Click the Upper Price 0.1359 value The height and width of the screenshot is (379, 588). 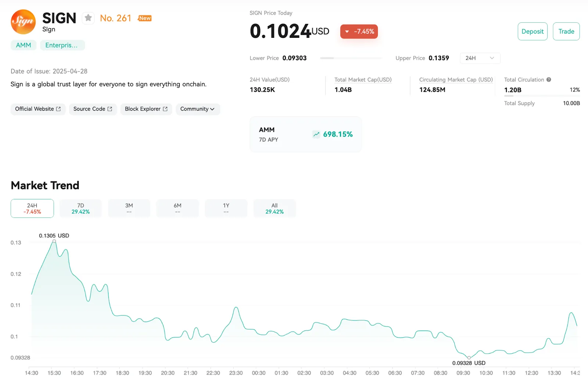click(439, 58)
